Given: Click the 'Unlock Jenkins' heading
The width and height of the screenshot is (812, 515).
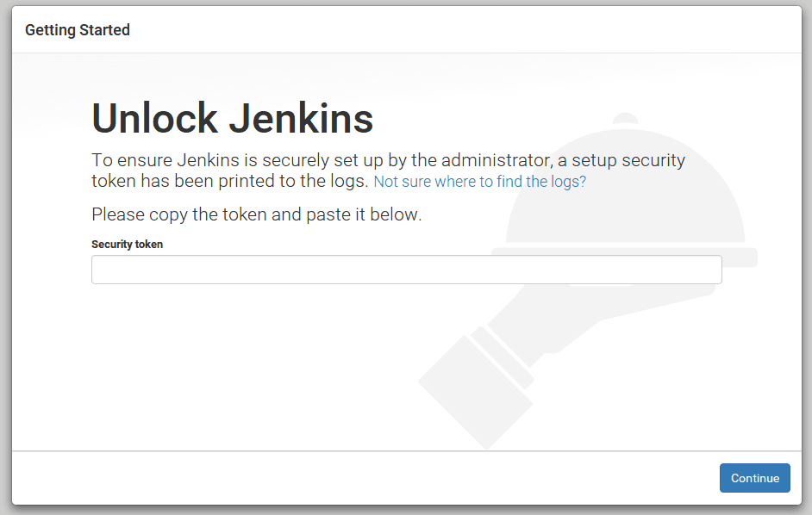Looking at the screenshot, I should click(231, 118).
